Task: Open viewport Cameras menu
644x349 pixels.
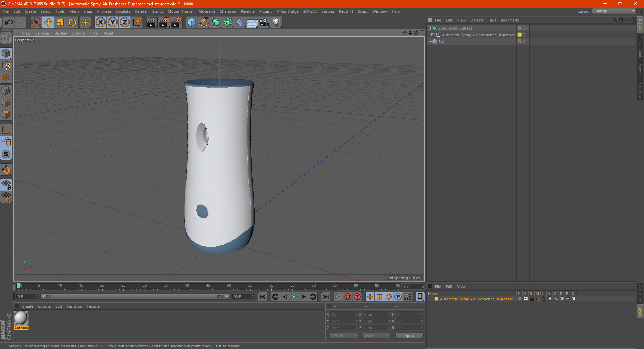Action: (x=42, y=33)
